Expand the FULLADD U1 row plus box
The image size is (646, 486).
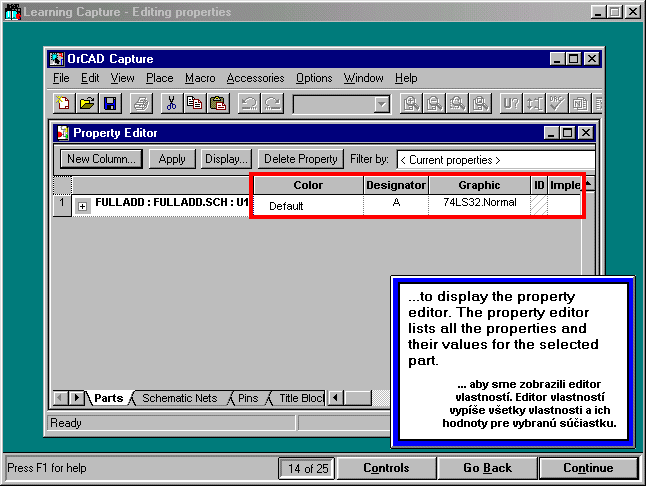click(x=83, y=205)
